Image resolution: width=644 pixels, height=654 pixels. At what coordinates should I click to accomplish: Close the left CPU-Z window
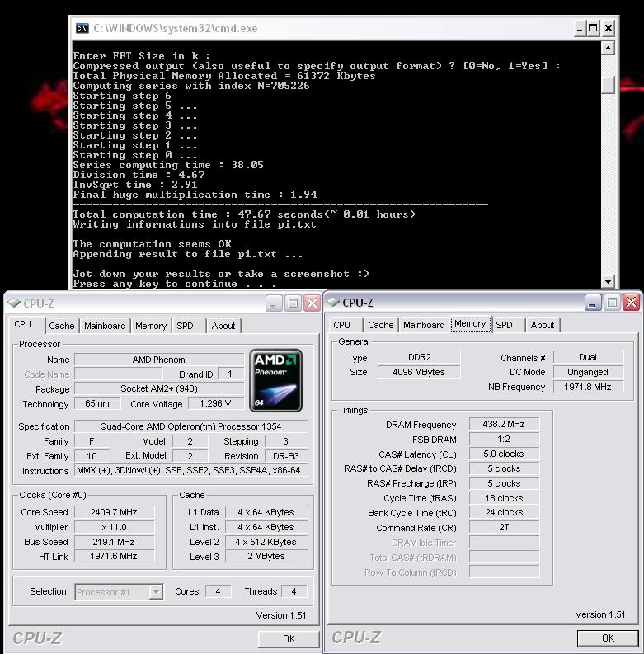312,303
